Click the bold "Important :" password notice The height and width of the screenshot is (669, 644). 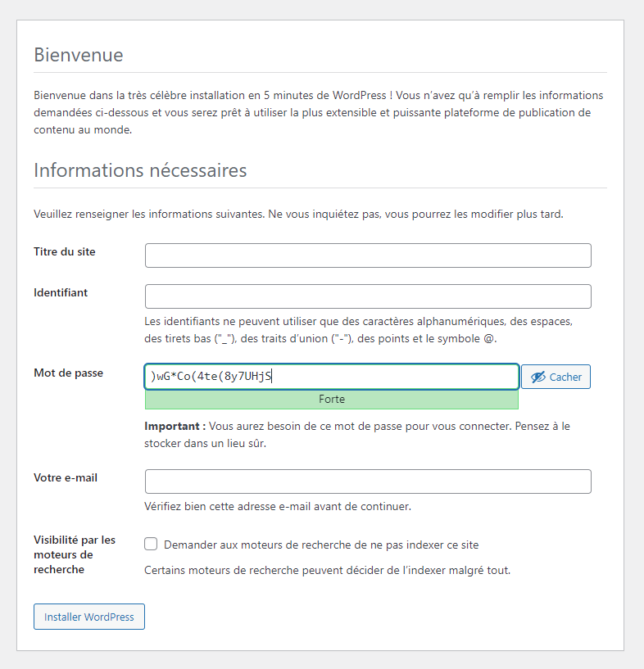click(175, 427)
